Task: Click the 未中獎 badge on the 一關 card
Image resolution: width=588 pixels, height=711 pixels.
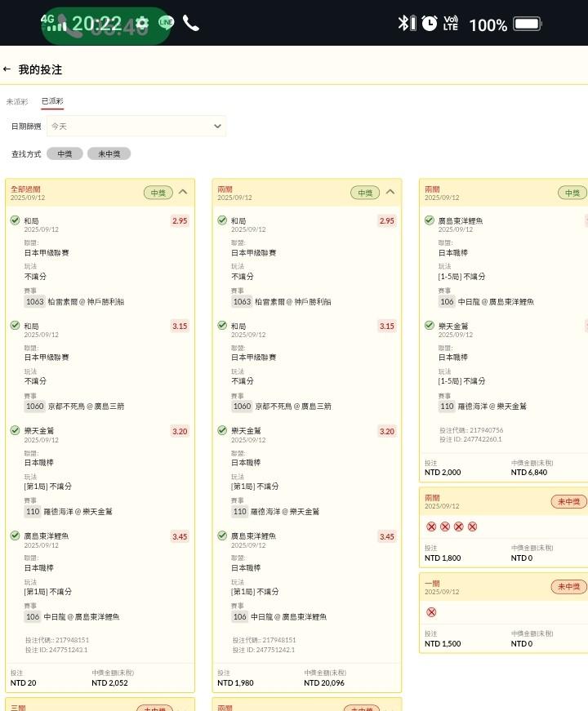Action: [x=568, y=587]
